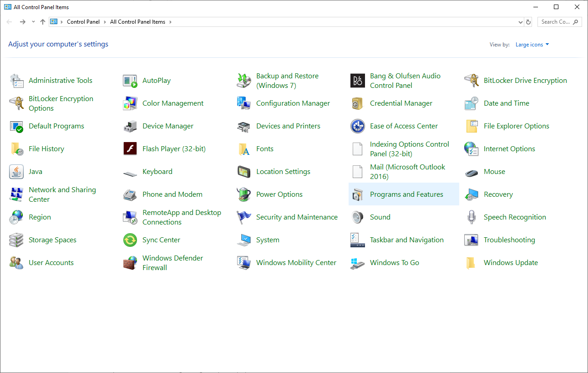Expand chevron after All Control Panel Items breadcrumb
Screen dimensions: 588x373
coord(170,22)
